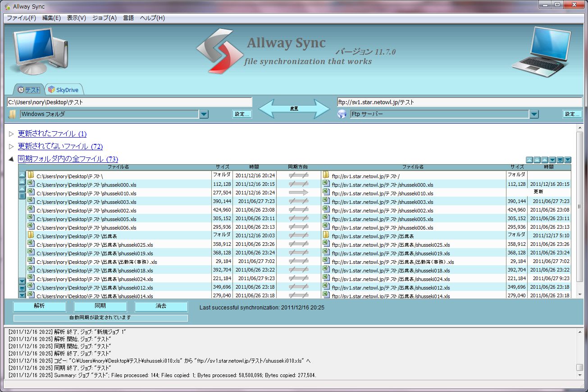Open the Ftp サーバー type dropdown
The image size is (588, 392).
coord(534,114)
